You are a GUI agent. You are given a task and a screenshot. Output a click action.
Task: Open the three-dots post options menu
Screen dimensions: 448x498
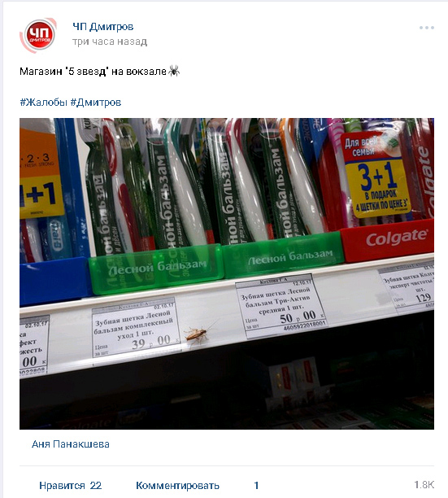coord(426,28)
